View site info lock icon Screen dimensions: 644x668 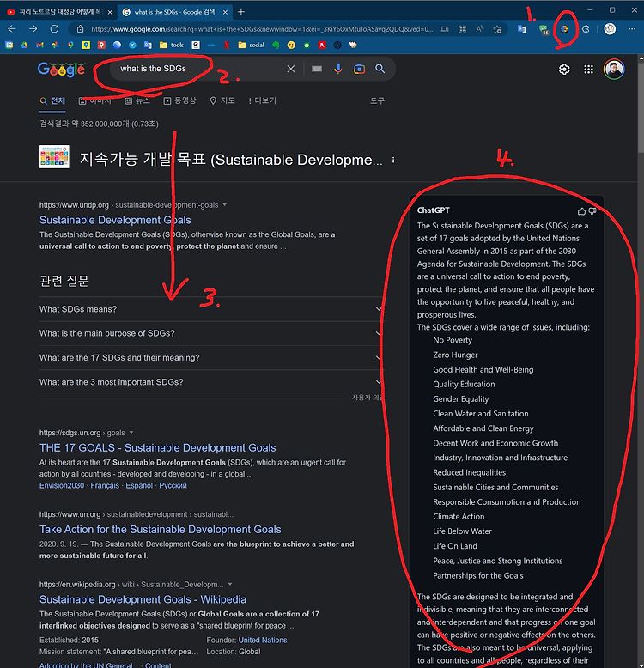coord(80,29)
